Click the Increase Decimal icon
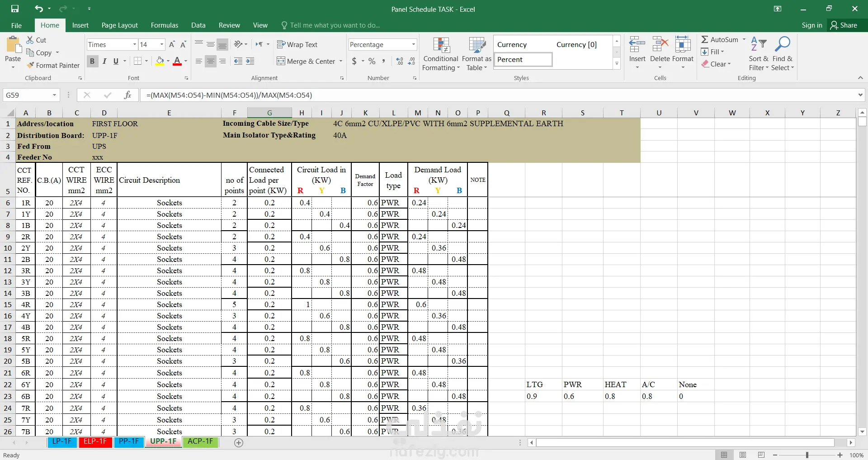 400,61
